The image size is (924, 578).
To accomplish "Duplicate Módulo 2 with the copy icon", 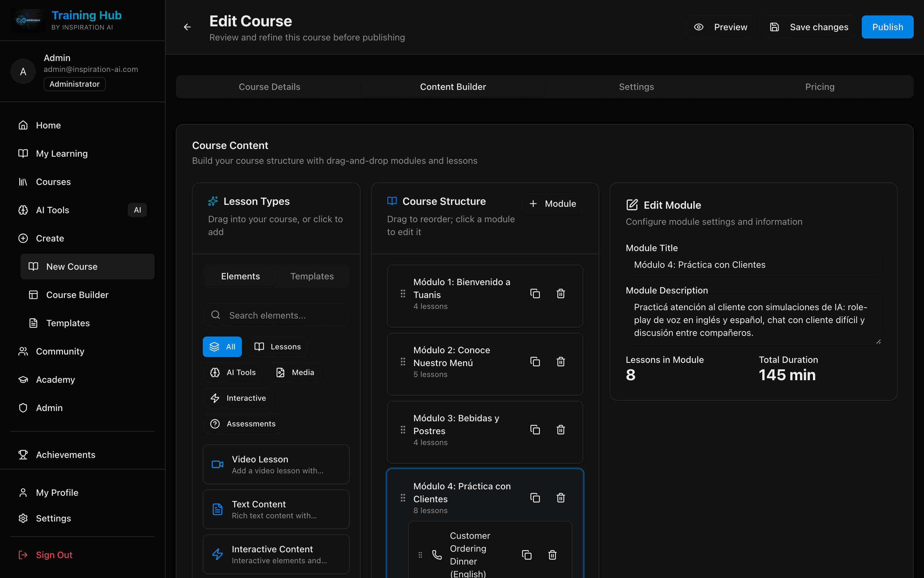I will tap(535, 362).
